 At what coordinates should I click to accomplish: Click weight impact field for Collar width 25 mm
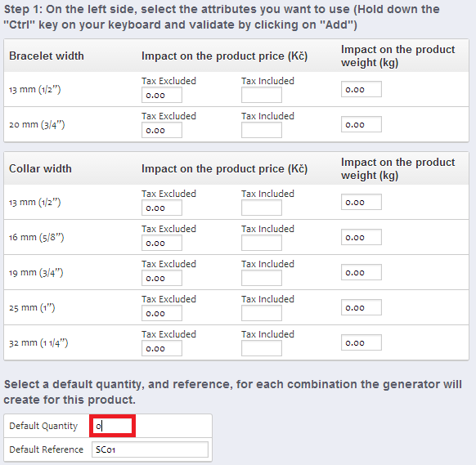361,308
